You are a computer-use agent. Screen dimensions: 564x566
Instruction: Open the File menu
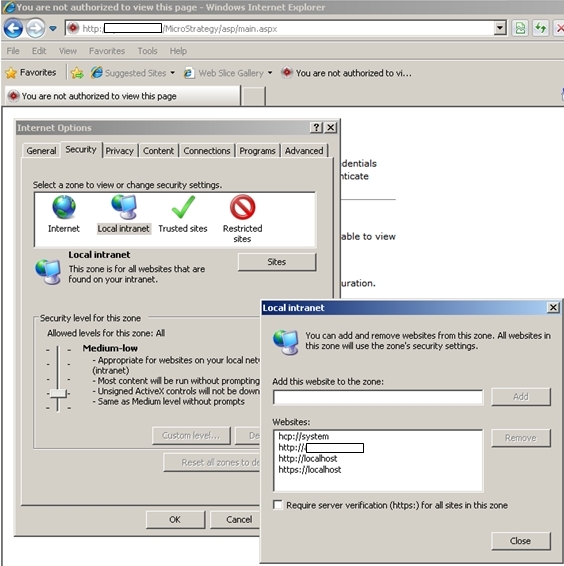[x=13, y=51]
